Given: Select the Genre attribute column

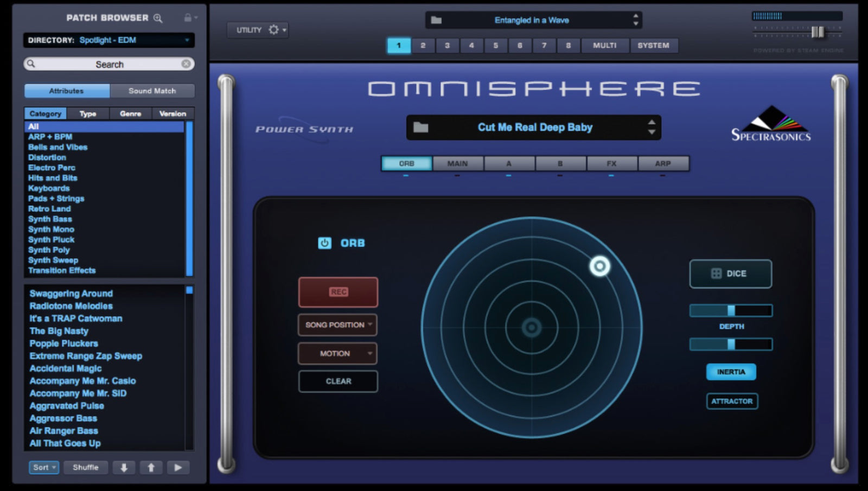Looking at the screenshot, I should click(x=130, y=113).
